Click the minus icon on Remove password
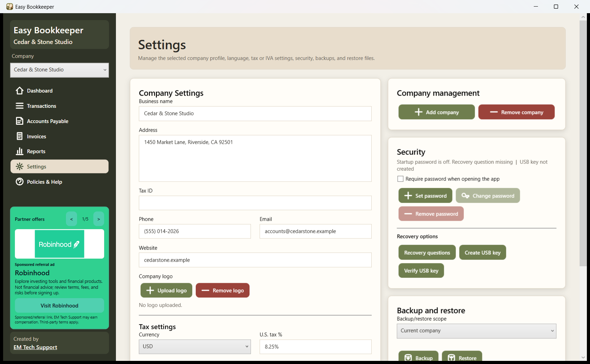The height and width of the screenshot is (364, 590). tap(408, 214)
